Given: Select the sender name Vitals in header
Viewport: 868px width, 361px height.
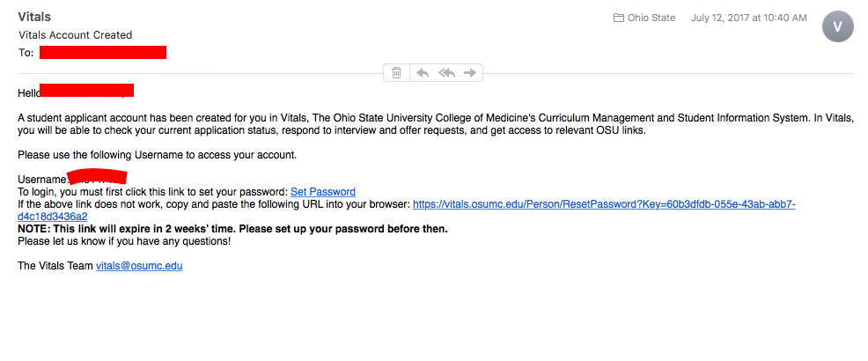Looking at the screenshot, I should (x=34, y=17).
